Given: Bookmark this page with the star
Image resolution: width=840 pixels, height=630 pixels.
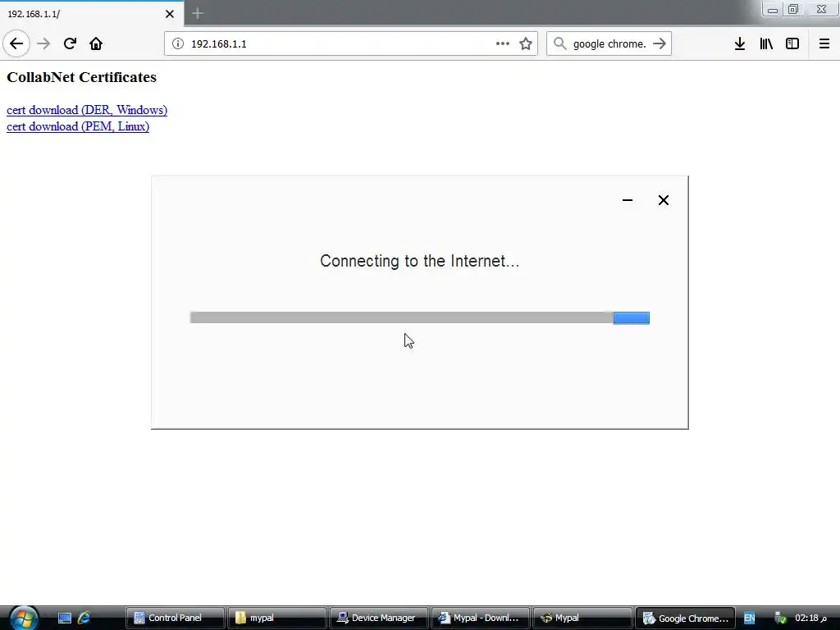Looking at the screenshot, I should click(x=526, y=43).
